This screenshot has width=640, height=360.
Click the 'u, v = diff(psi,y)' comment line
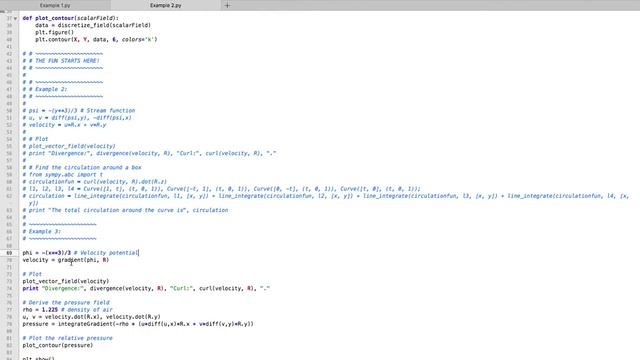coord(77,118)
